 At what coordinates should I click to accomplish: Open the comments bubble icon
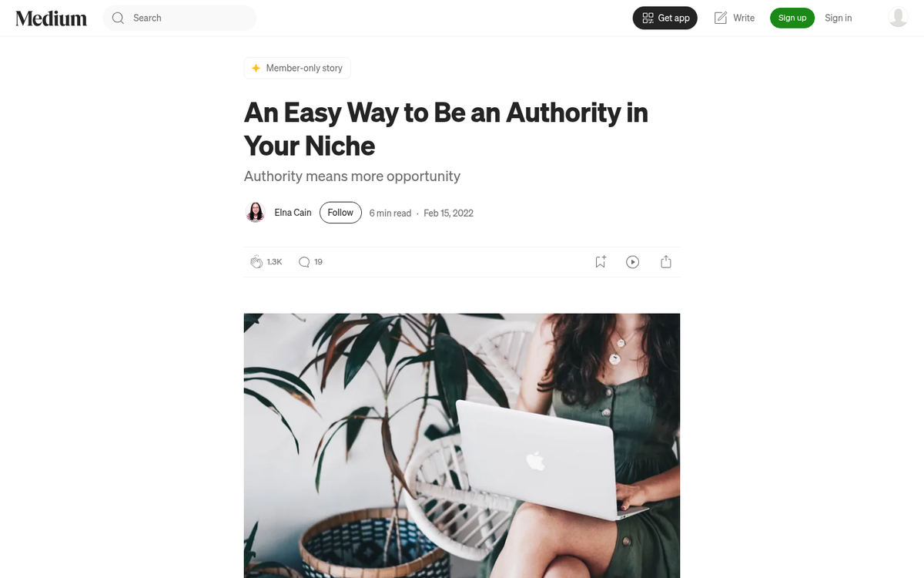[304, 262]
